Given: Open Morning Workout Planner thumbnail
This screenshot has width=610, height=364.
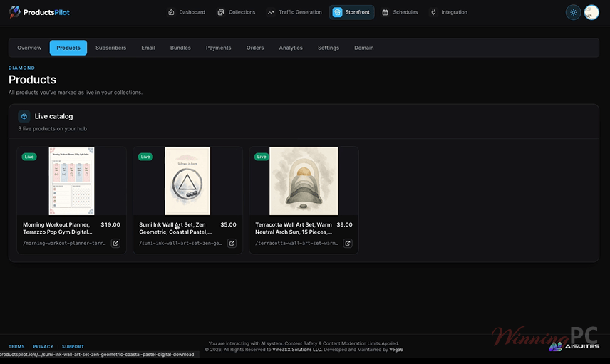Looking at the screenshot, I should [x=71, y=181].
